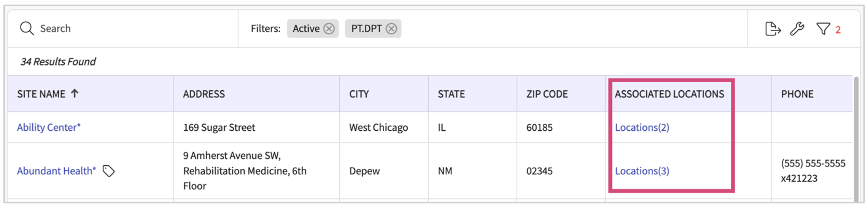
Task: Click the export icon
Action: click(773, 29)
